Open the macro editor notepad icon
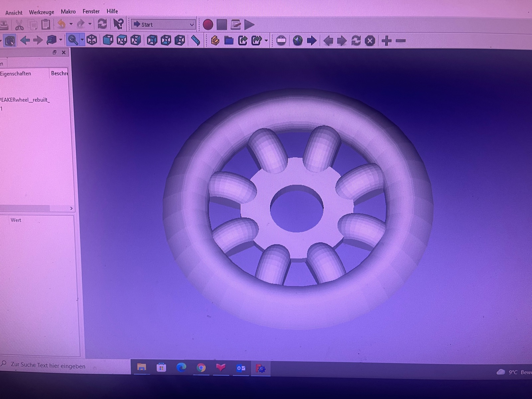Viewport: 532px width, 399px height. (x=236, y=25)
